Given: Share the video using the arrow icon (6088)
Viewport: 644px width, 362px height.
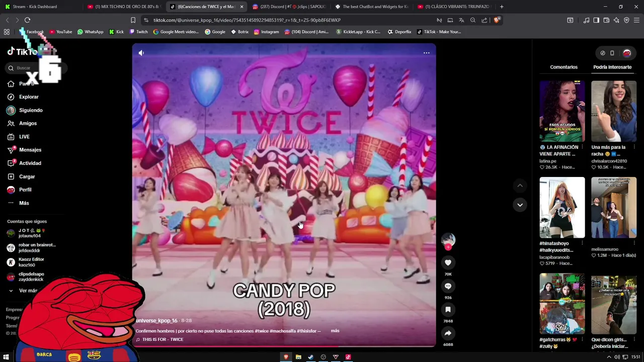Looking at the screenshot, I should coord(448,333).
